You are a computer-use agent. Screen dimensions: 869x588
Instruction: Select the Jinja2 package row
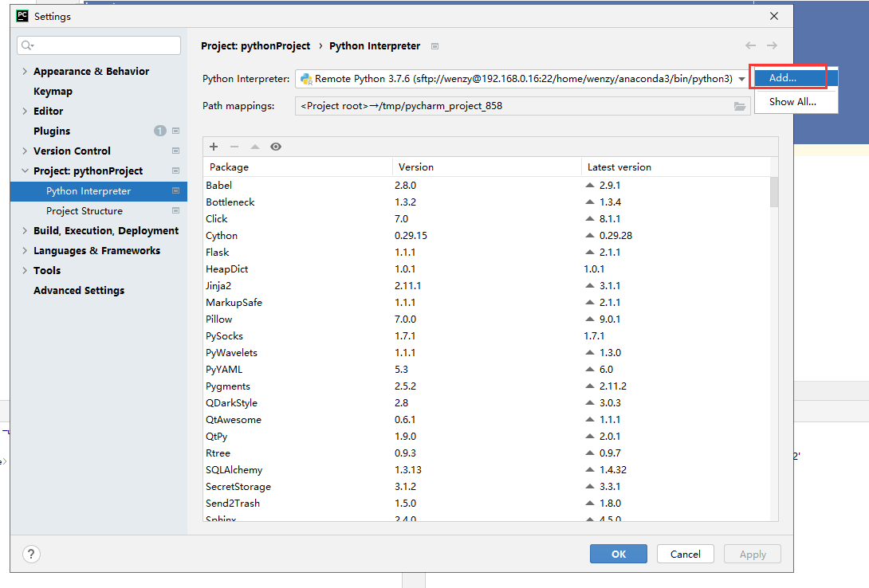tap(486, 286)
